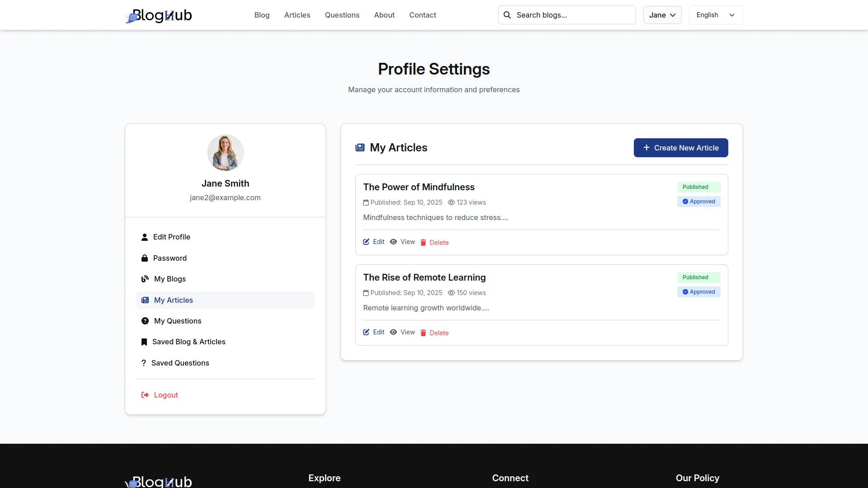Open Saved Questions in sidebar

(180, 363)
